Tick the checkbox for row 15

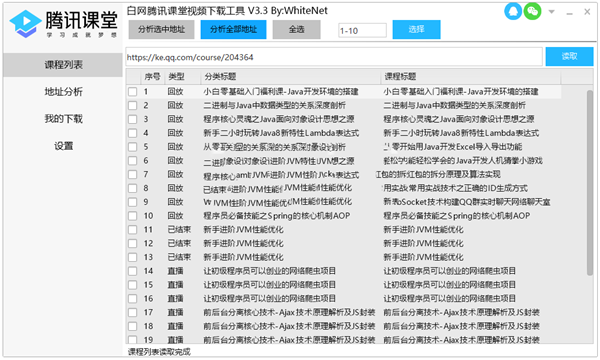pyautogui.click(x=132, y=285)
